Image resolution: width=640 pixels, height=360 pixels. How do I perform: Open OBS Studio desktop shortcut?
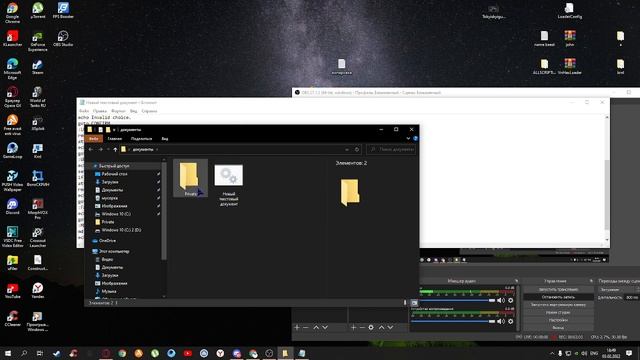(63, 38)
